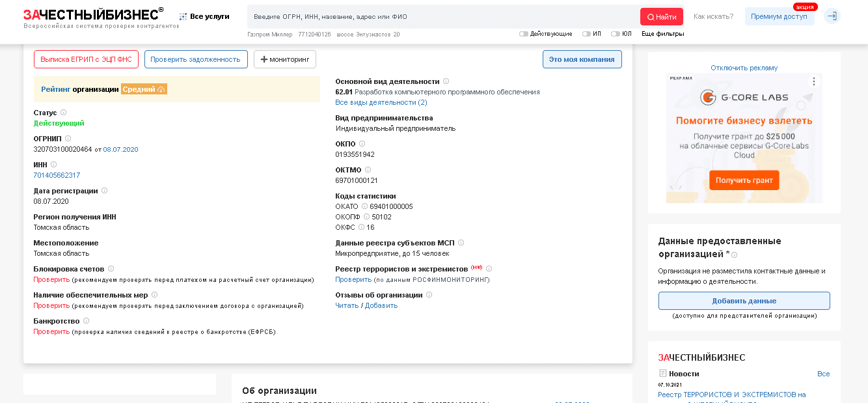Open the Как искать? help item
The width and height of the screenshot is (868, 403).
[713, 16]
